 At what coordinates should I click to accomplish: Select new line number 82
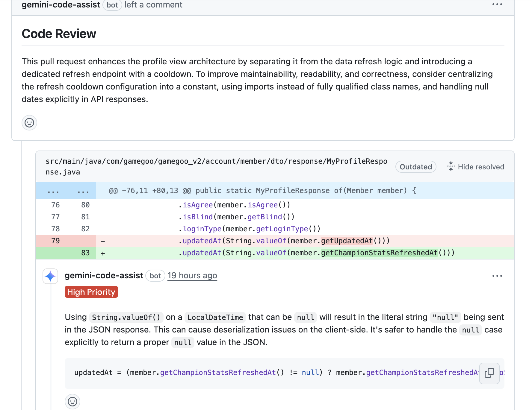(x=85, y=229)
